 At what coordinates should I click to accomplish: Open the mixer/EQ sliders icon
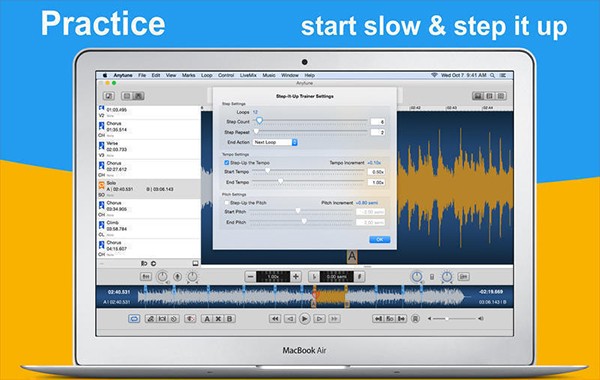click(x=146, y=277)
